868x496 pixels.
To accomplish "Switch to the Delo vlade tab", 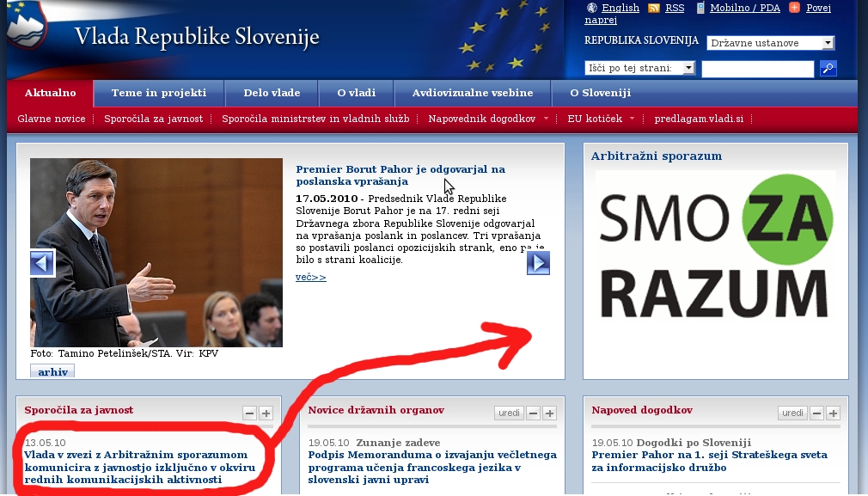I will [x=272, y=93].
